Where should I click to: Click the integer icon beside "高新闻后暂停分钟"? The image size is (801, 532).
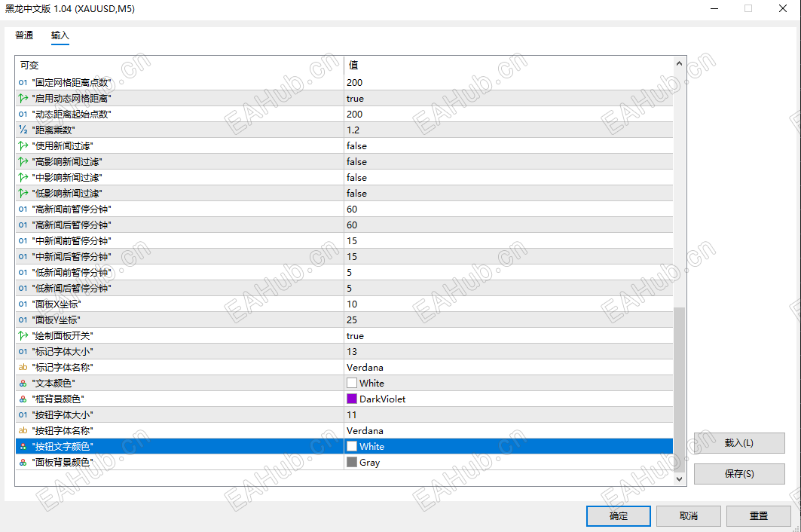point(23,225)
